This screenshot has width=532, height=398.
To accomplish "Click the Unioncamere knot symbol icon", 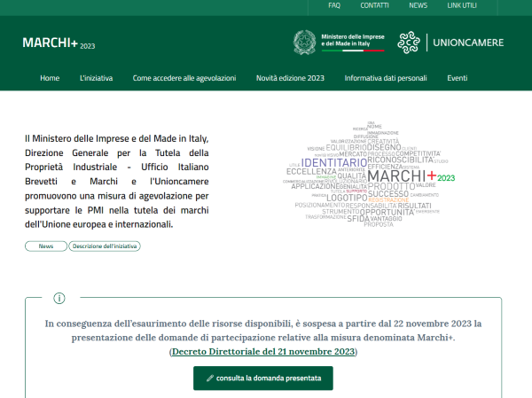I will (x=409, y=43).
